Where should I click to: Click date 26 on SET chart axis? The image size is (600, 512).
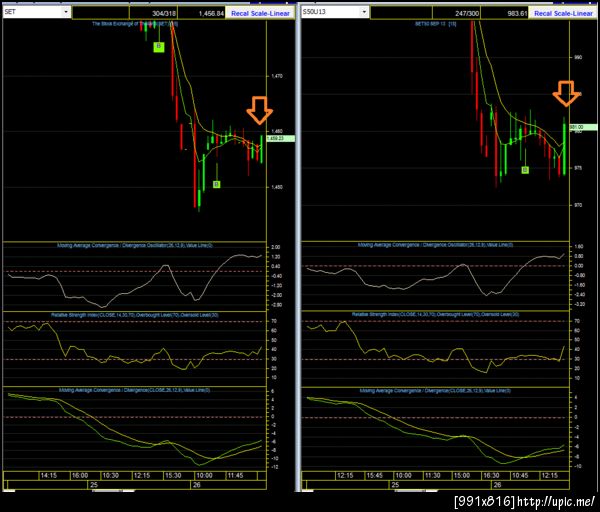click(196, 485)
